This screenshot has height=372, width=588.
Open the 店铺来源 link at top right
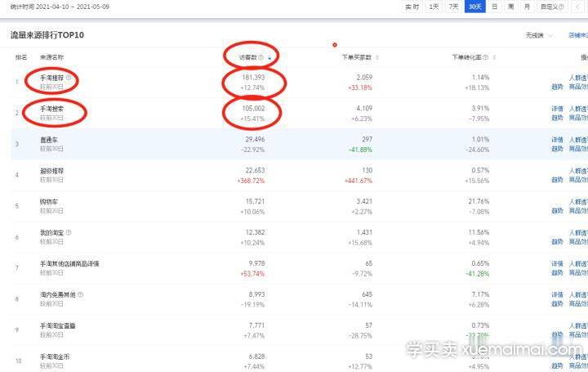click(578, 35)
